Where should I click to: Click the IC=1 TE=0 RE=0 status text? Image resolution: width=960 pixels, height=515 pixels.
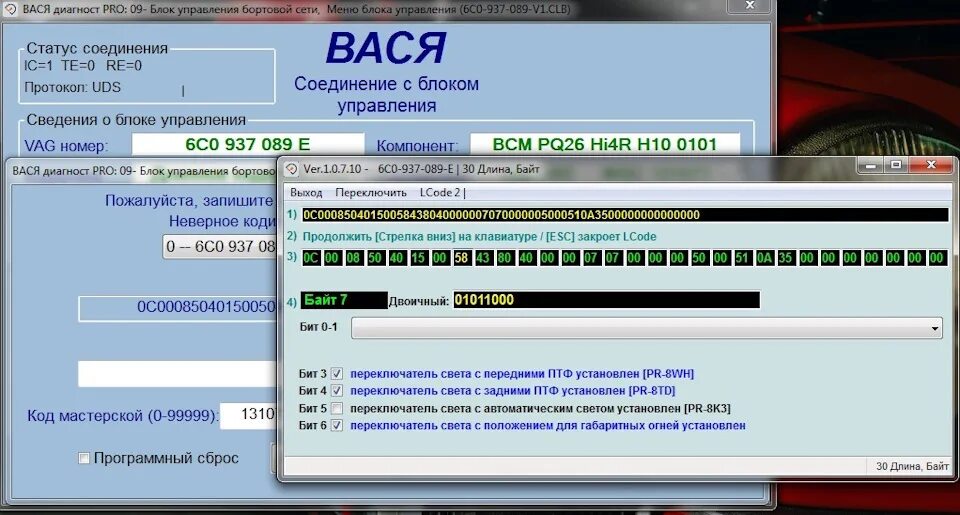pos(83,66)
